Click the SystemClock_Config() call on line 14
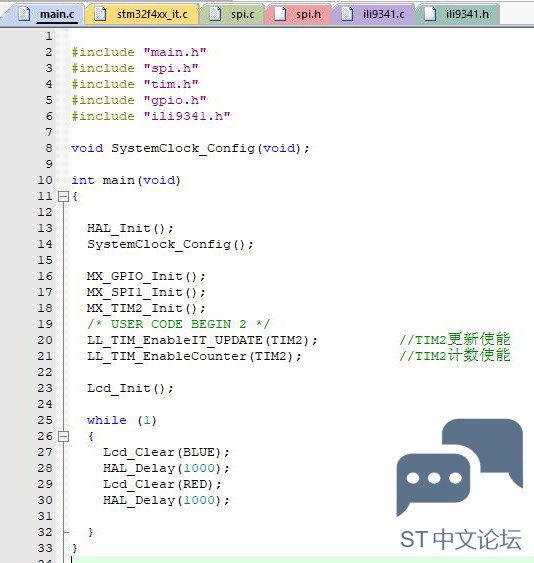 171,245
